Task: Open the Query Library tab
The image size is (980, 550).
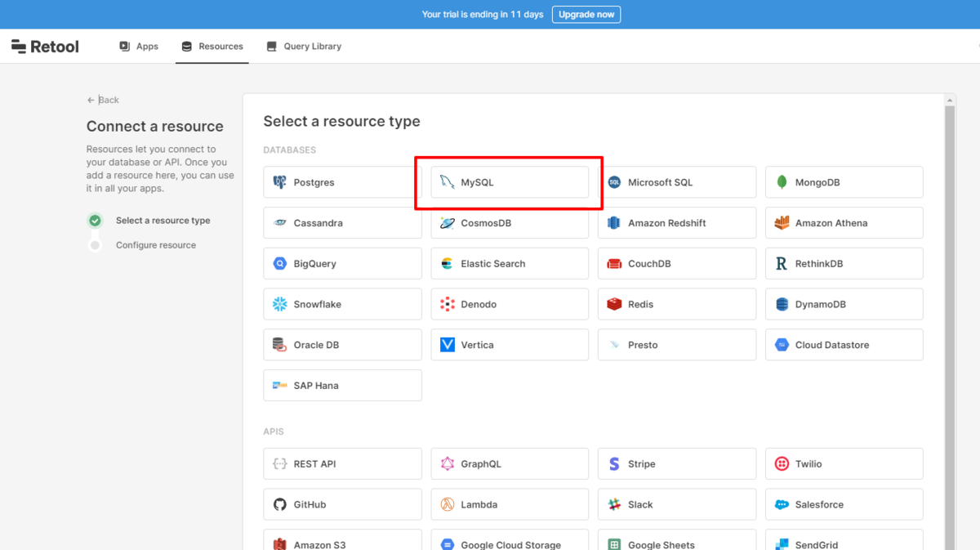Action: [304, 47]
